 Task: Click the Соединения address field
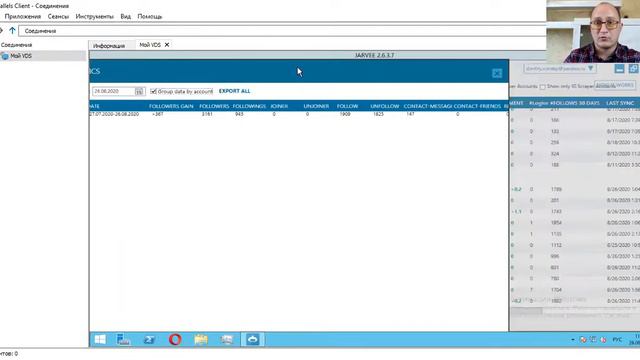pos(282,31)
